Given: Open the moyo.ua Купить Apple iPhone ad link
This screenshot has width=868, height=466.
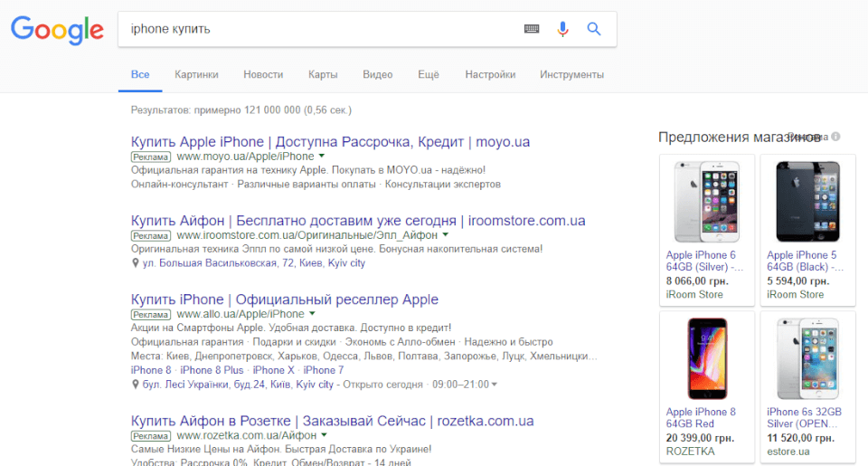Looking at the screenshot, I should [330, 142].
